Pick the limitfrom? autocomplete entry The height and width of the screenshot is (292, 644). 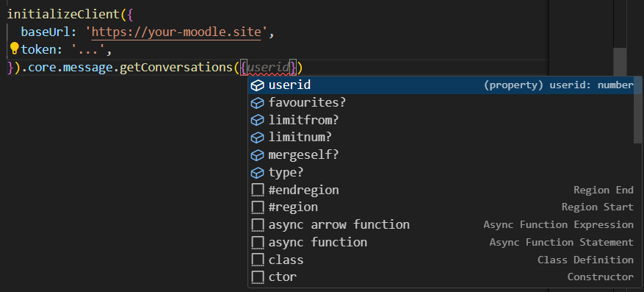coord(441,120)
